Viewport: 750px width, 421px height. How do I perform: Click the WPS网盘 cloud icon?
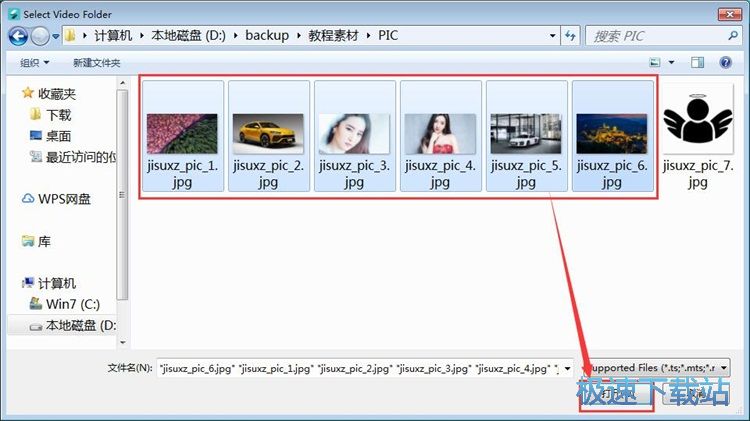point(28,199)
